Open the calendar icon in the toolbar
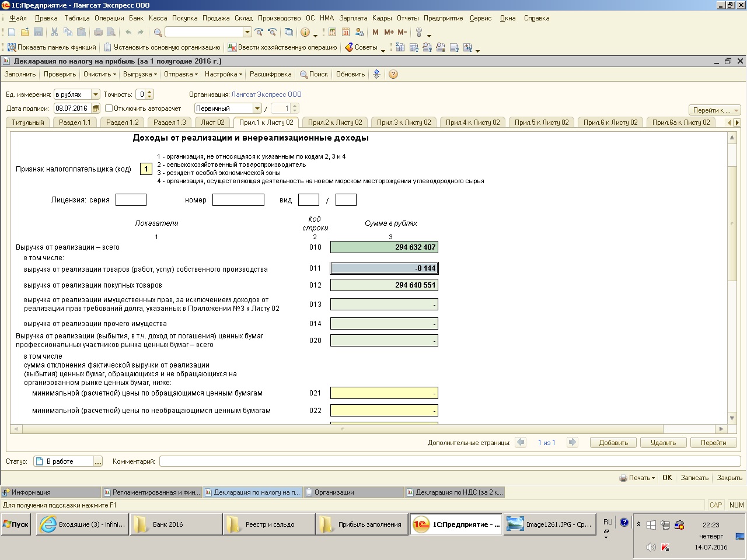The height and width of the screenshot is (560, 747). coord(345,32)
